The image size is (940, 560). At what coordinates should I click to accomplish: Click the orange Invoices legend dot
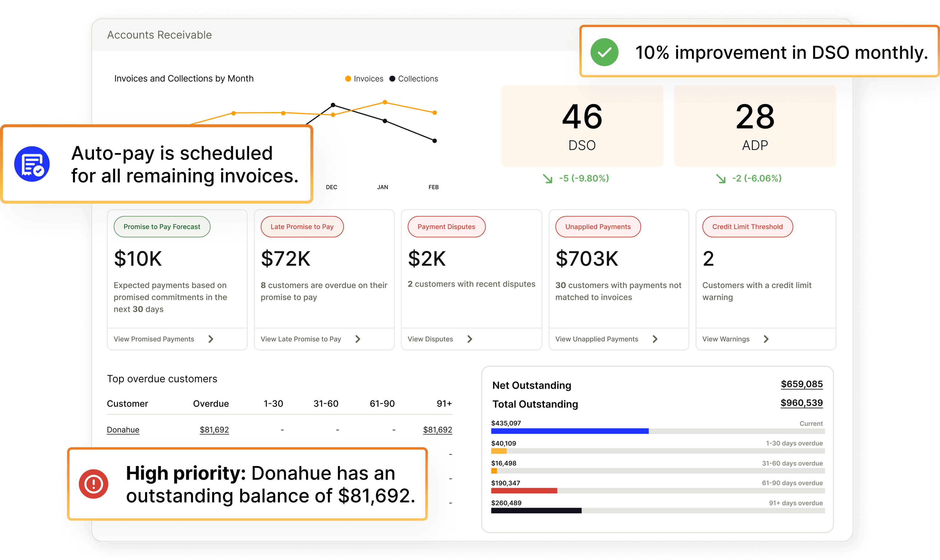point(348,79)
